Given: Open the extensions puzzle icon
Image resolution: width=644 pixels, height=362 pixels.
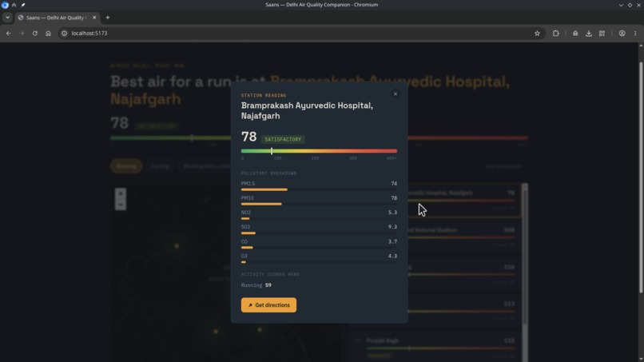Looking at the screenshot, I should (555, 34).
